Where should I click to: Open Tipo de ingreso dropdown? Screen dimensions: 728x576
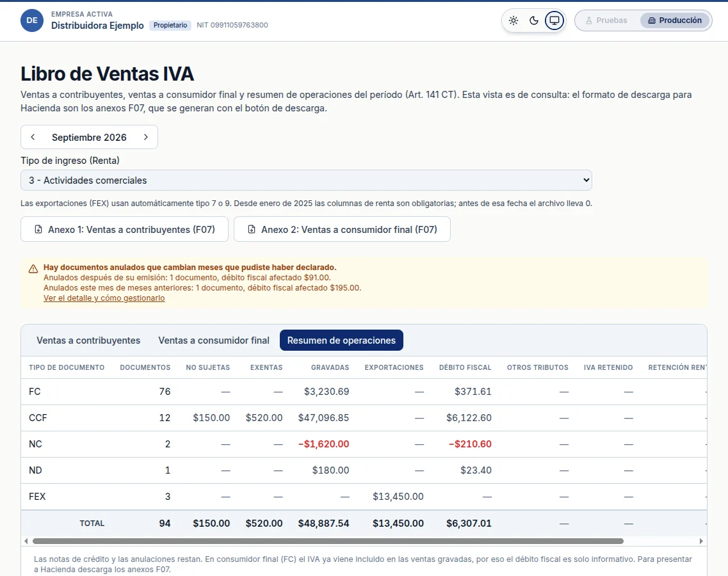(x=307, y=180)
